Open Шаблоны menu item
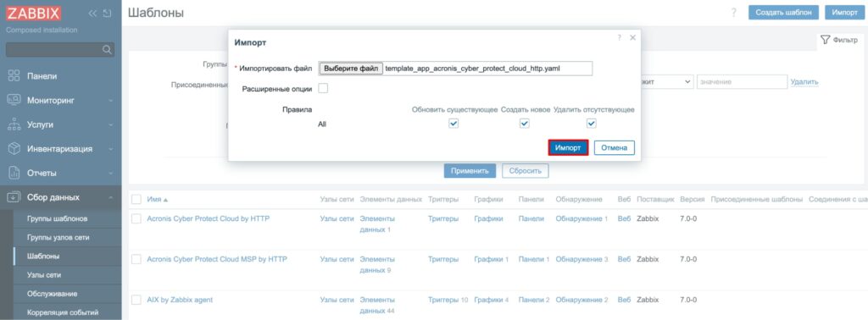868x320 pixels. coord(44,257)
